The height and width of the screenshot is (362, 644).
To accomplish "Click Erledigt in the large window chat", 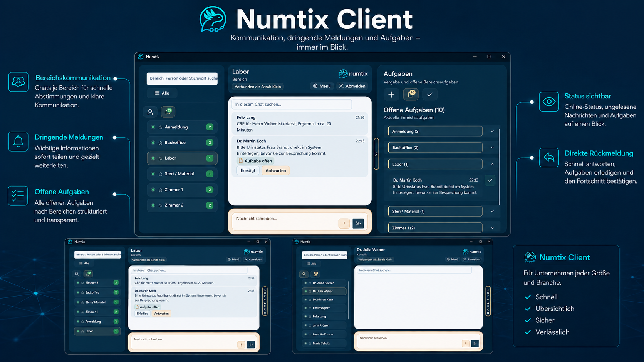I will 248,170.
